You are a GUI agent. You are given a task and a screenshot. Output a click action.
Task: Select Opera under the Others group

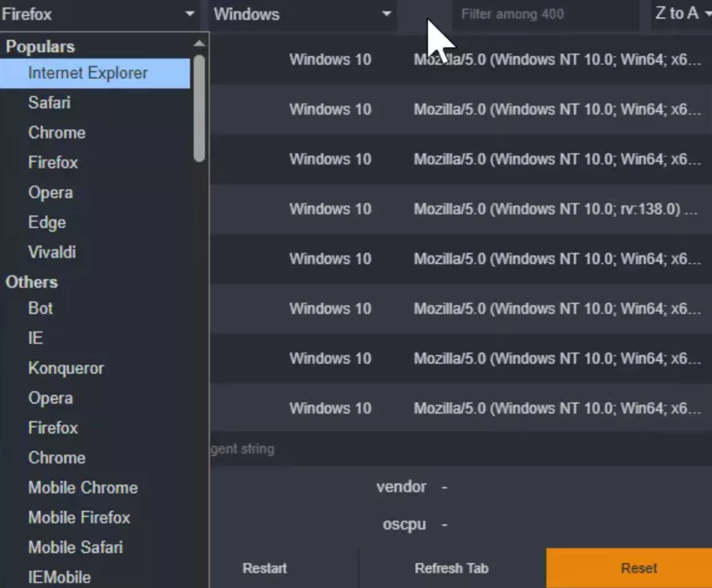coord(95,398)
